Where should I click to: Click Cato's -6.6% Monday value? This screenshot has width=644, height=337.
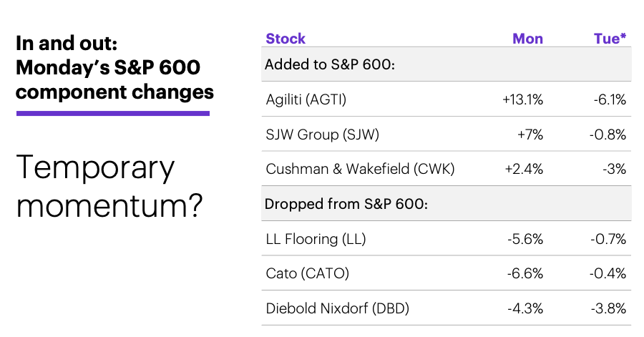tap(525, 273)
